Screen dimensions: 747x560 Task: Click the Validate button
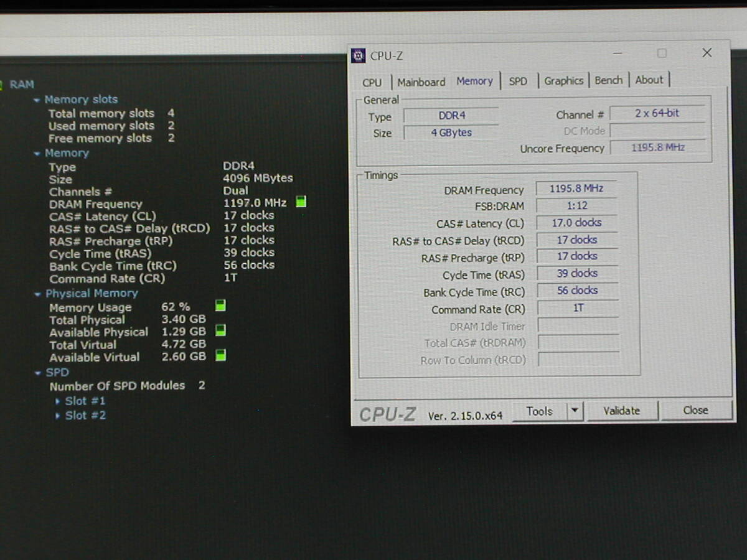(621, 411)
